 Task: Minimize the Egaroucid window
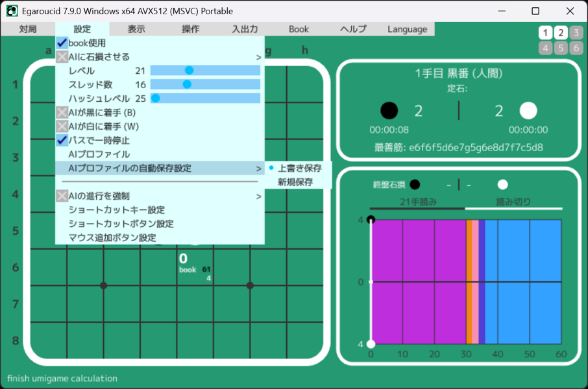[x=502, y=11]
